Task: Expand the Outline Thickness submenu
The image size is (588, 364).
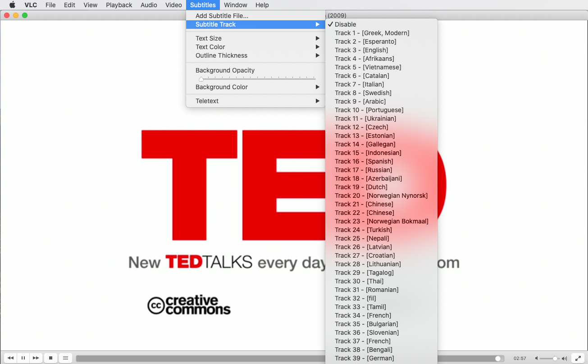Action: pyautogui.click(x=255, y=55)
